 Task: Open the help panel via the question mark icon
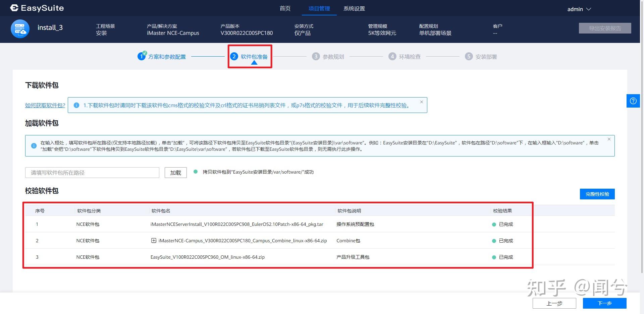pyautogui.click(x=633, y=101)
